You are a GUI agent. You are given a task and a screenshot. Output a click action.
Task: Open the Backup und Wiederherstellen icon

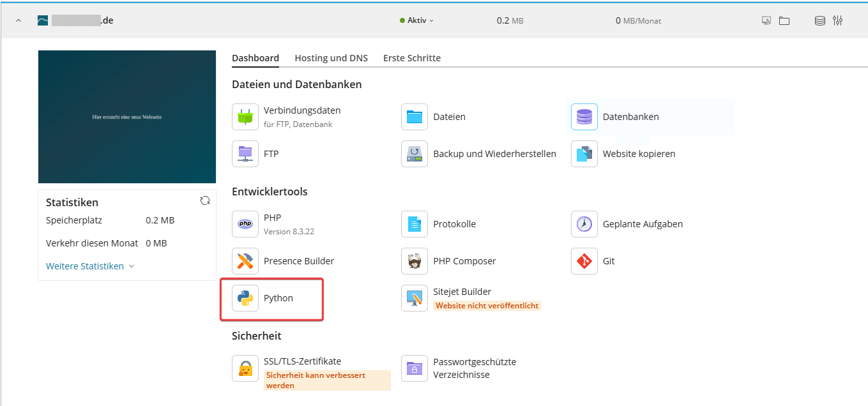[415, 154]
